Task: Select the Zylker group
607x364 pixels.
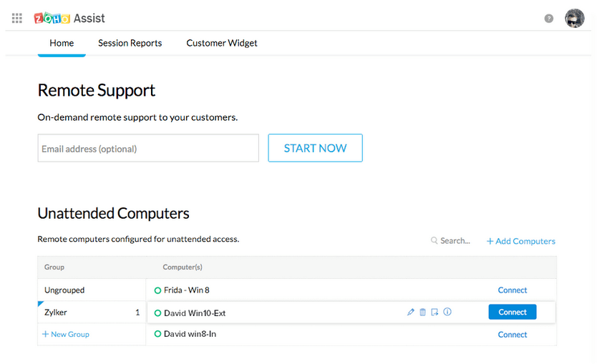Action: 55,313
